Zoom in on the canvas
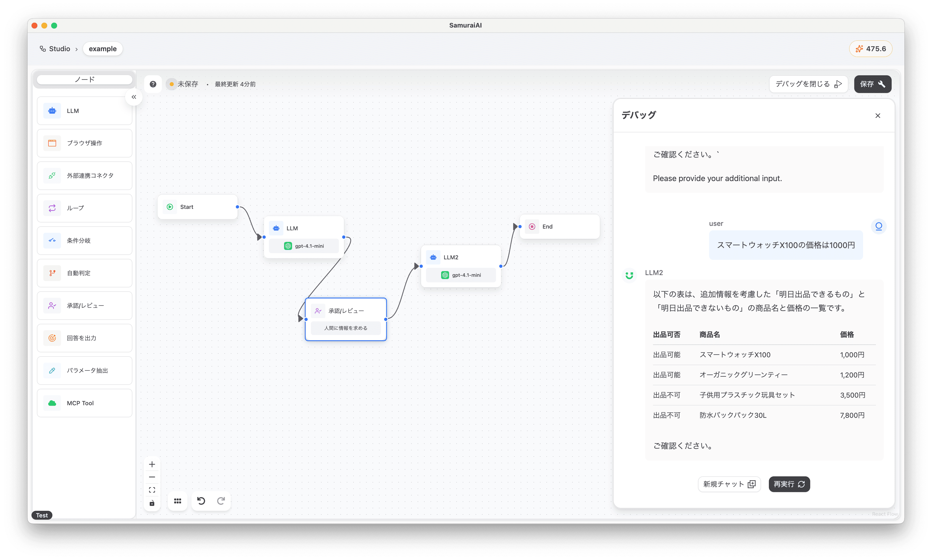This screenshot has width=932, height=560. [152, 464]
